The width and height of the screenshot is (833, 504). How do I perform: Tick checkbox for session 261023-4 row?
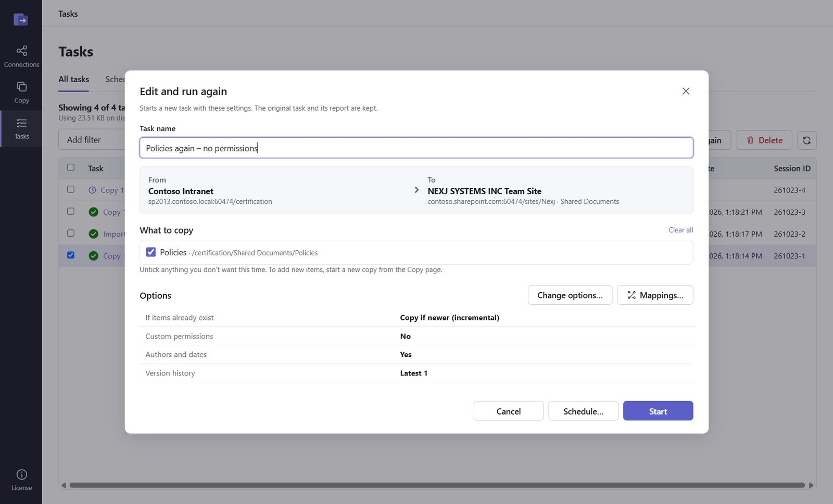click(x=71, y=189)
